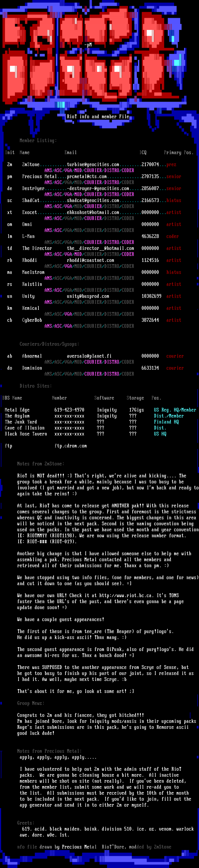Click the 'US Reg. HQ/Member' position text
Screen dimensions: 199x868
tap(175, 410)
